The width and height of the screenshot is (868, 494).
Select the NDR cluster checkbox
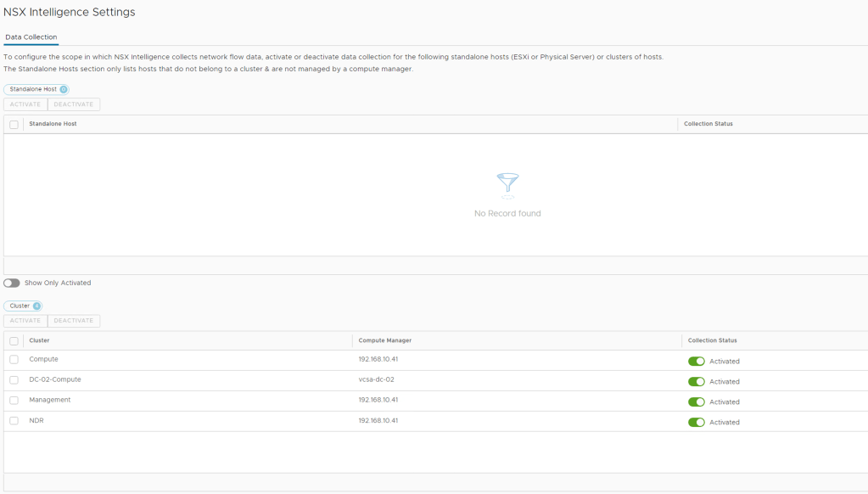[14, 421]
